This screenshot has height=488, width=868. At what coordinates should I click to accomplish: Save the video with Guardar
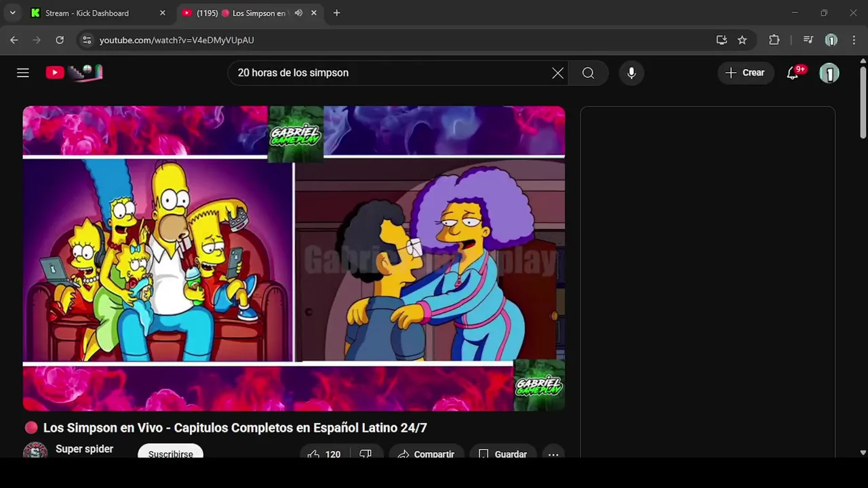[x=502, y=454]
